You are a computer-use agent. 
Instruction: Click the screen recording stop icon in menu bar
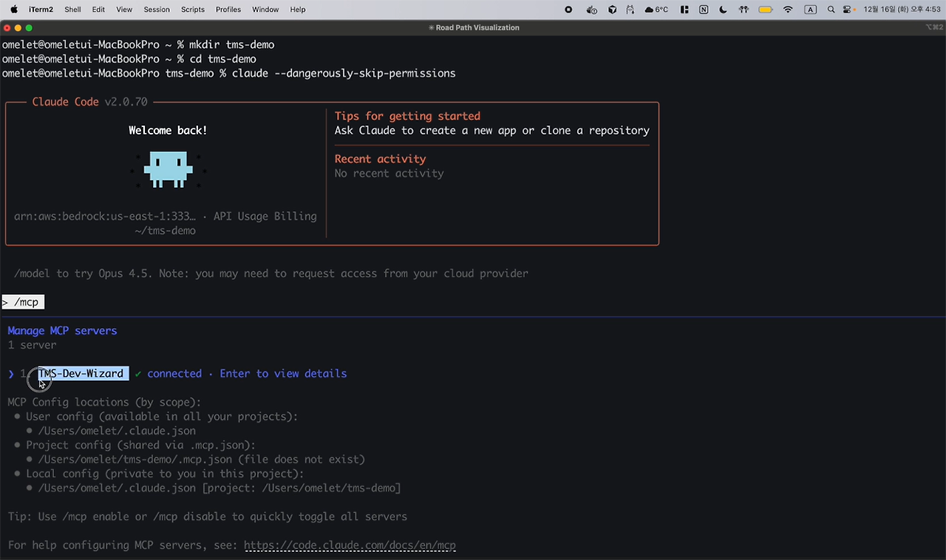click(568, 10)
